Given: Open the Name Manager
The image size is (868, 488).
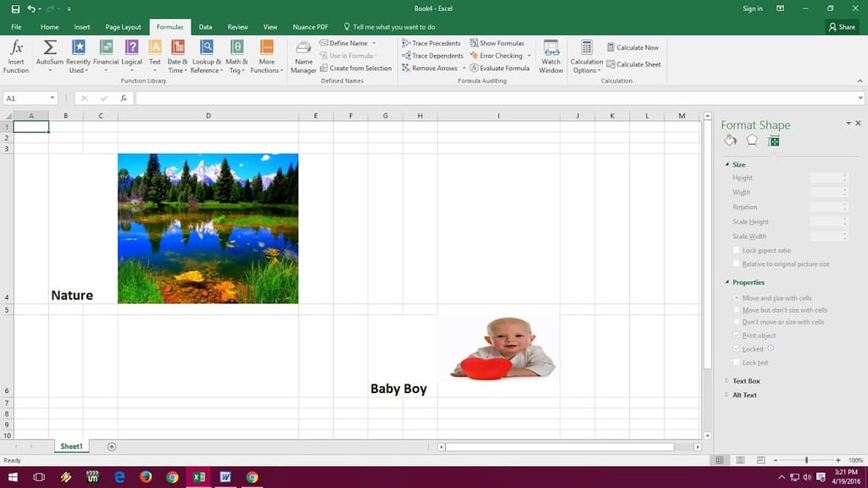Looking at the screenshot, I should 303,55.
